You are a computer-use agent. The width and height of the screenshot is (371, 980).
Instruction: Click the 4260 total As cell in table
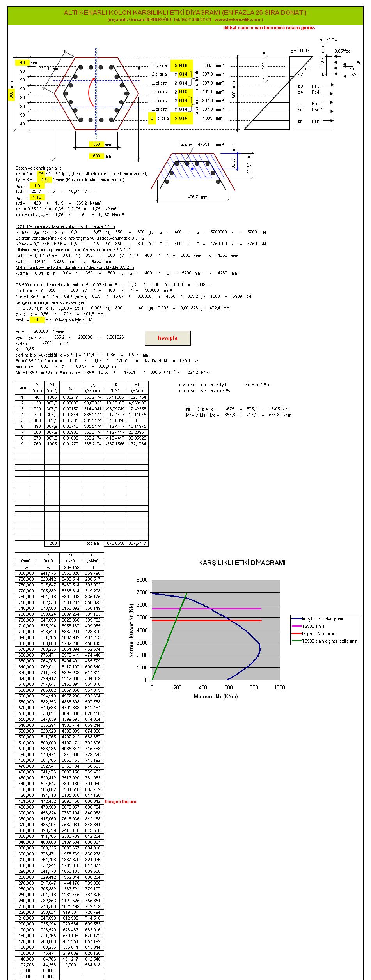[x=52, y=543]
